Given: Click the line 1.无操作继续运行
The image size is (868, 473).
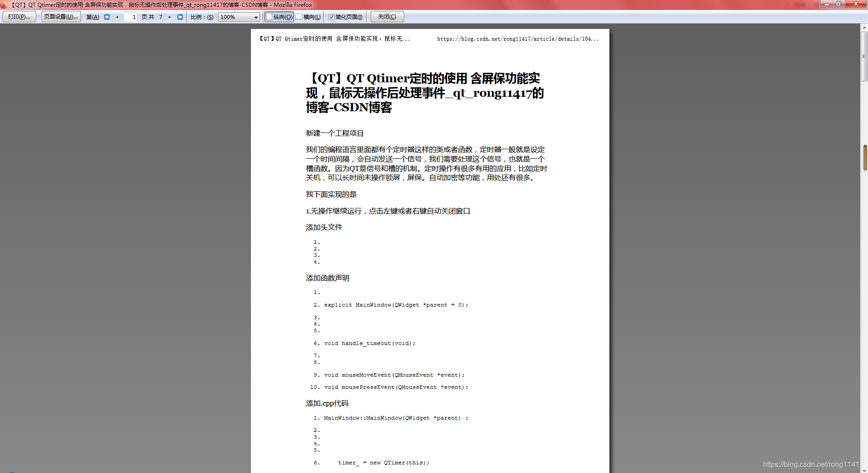Looking at the screenshot, I should click(x=388, y=211).
